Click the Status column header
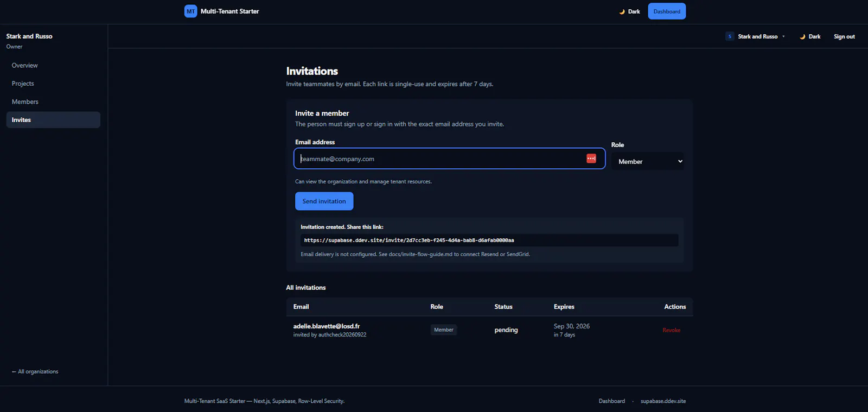The height and width of the screenshot is (412, 868). [503, 307]
